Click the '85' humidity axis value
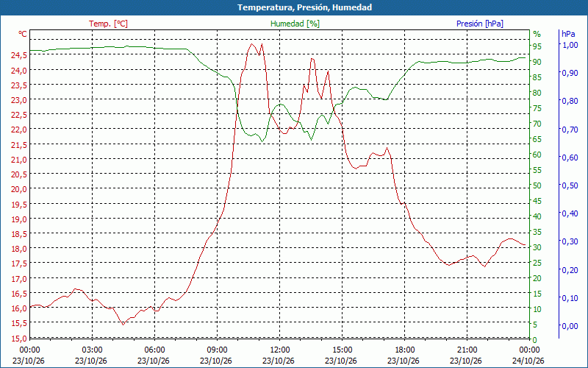588x368 pixels. [537, 77]
